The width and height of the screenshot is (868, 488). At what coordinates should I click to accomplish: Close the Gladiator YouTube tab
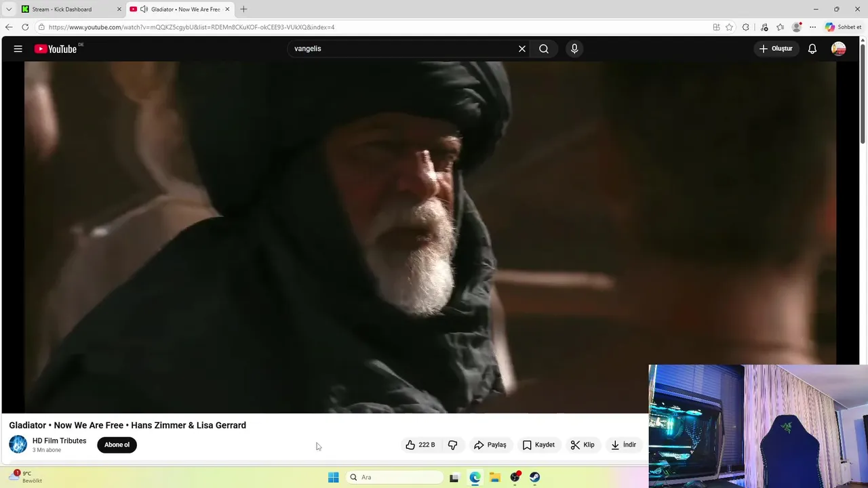click(x=227, y=9)
